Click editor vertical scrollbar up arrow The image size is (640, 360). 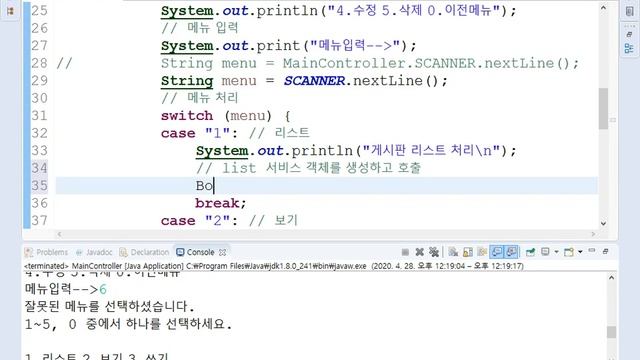click(x=604, y=8)
